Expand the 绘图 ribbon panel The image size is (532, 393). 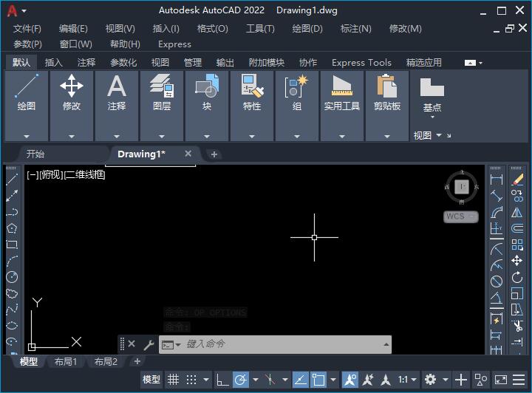click(27, 137)
